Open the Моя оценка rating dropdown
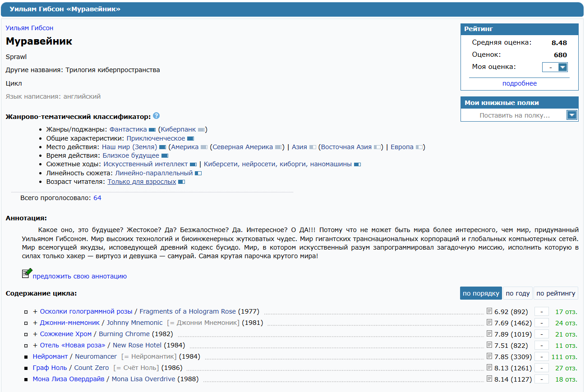 click(x=555, y=67)
